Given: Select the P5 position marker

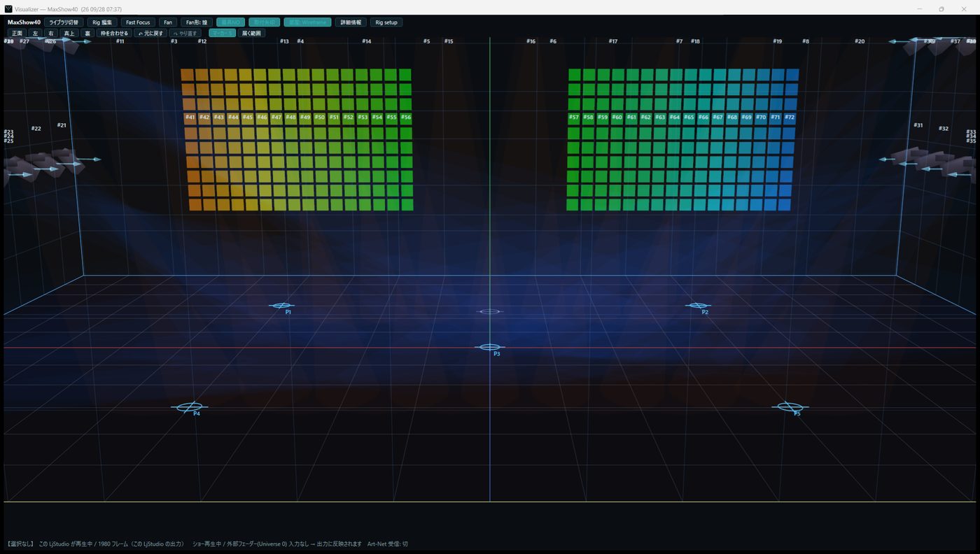Looking at the screenshot, I should pos(790,406).
